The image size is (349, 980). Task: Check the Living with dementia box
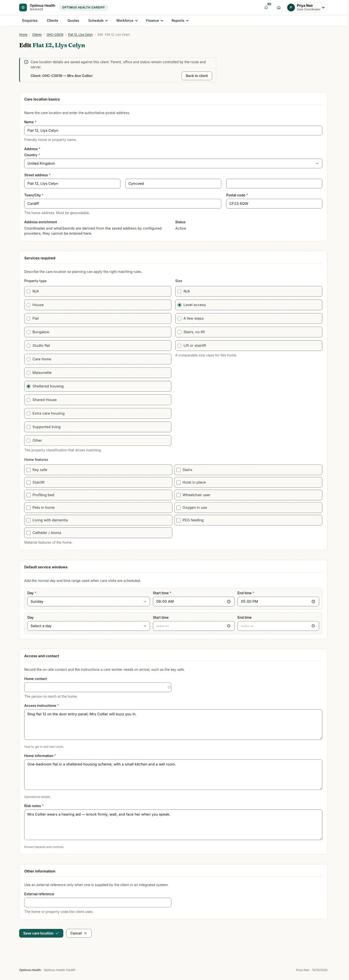[29, 520]
